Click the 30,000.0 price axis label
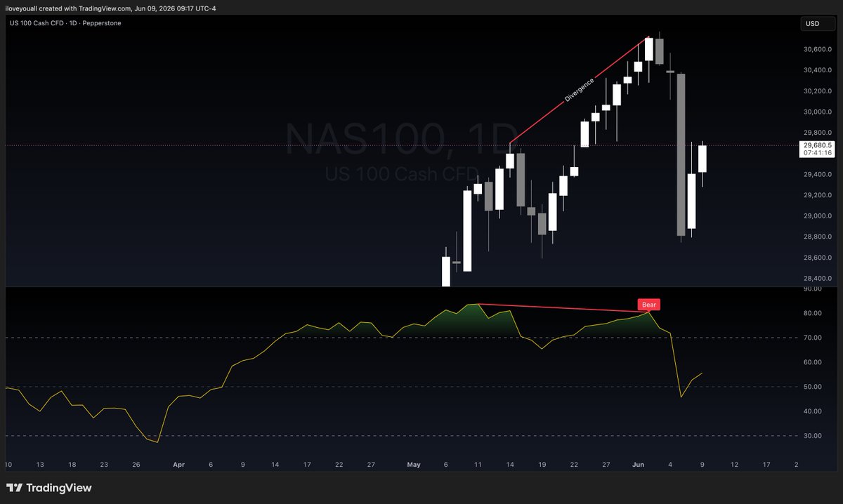 pos(818,112)
